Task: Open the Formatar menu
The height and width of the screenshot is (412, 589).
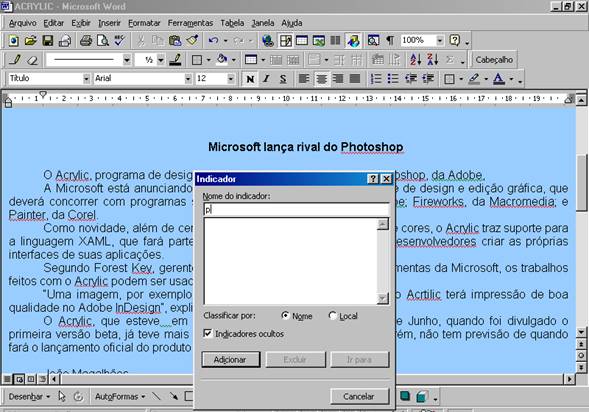Action: tap(144, 23)
